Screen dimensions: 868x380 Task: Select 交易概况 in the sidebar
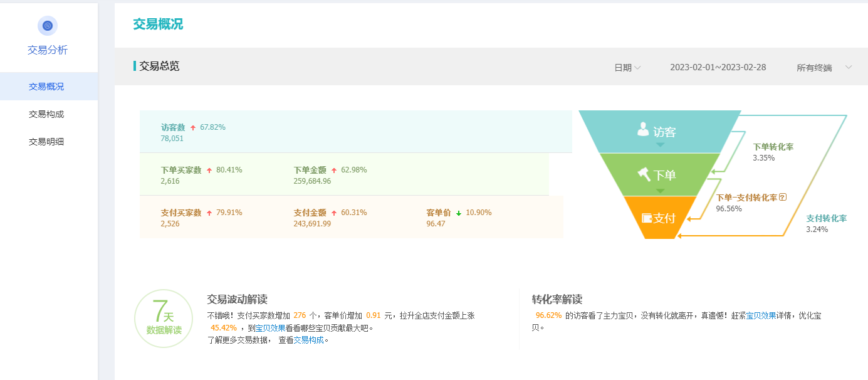(x=46, y=87)
